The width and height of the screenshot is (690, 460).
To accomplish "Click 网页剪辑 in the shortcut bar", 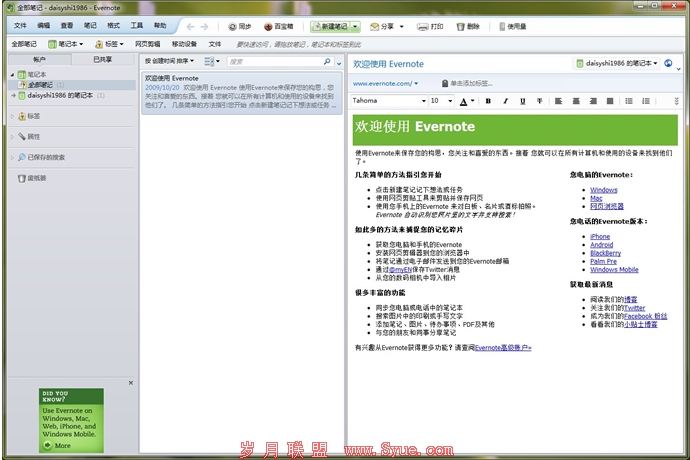I will pos(147,44).
